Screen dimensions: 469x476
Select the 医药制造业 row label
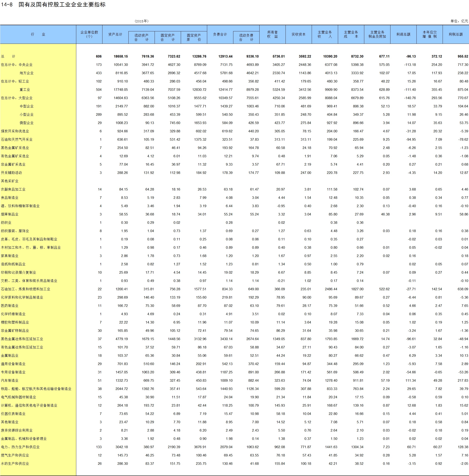click(x=10, y=306)
